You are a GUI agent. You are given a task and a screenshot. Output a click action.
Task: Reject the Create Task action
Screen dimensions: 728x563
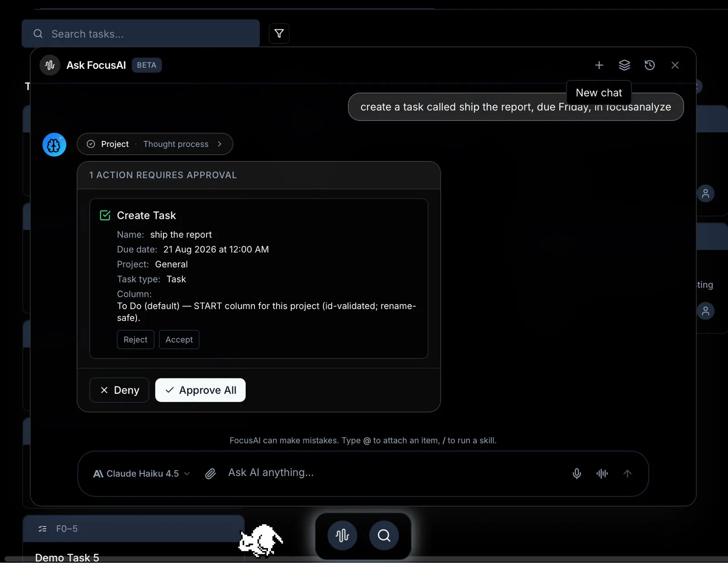[x=136, y=340]
